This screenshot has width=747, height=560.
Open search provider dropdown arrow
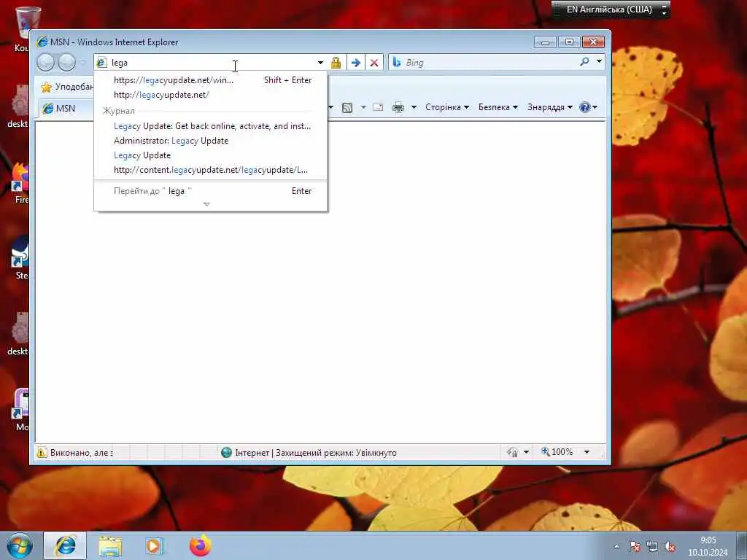(599, 61)
